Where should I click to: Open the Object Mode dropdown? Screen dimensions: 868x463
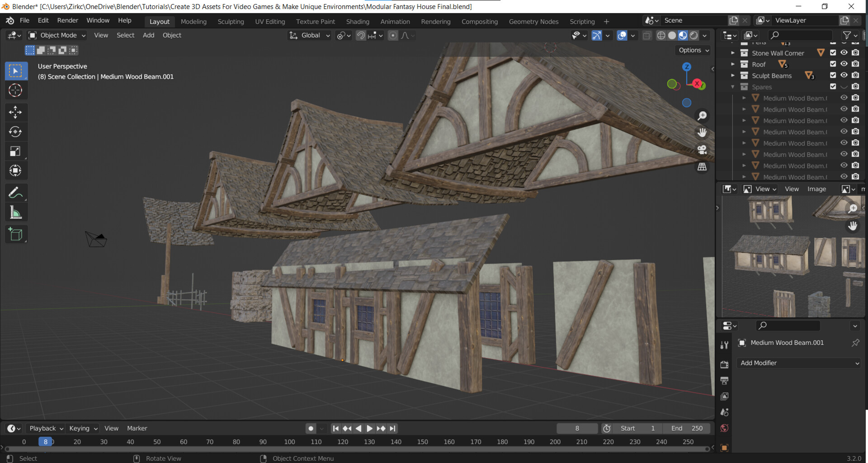(57, 35)
